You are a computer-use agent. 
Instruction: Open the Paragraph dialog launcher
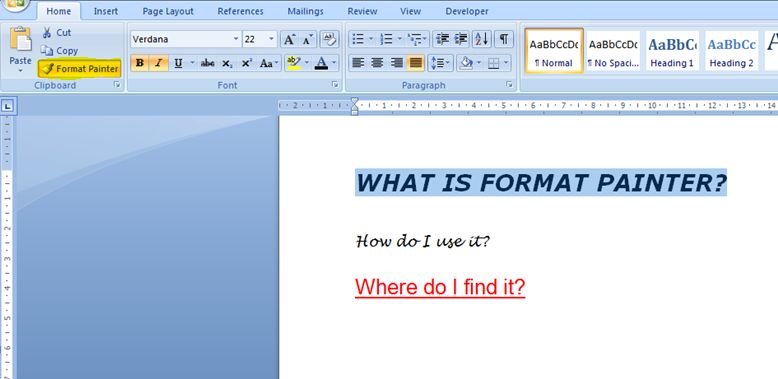[509, 85]
